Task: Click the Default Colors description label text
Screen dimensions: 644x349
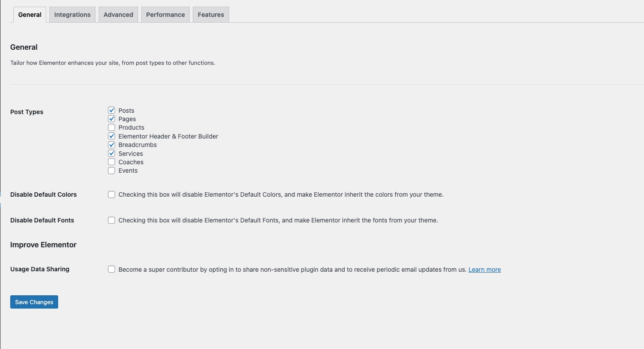Action: click(x=281, y=194)
